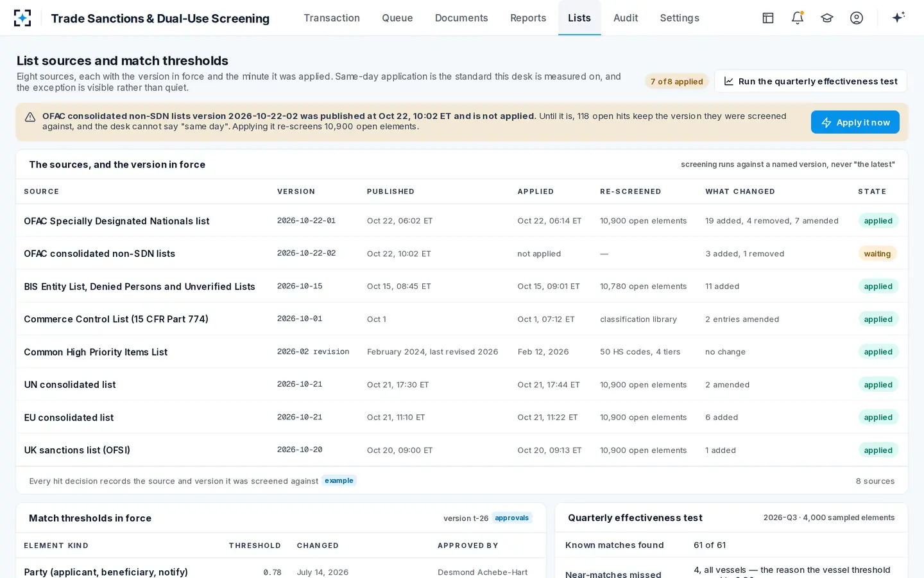Open the Audit tab
Viewport: 924px width, 578px height.
tap(626, 18)
